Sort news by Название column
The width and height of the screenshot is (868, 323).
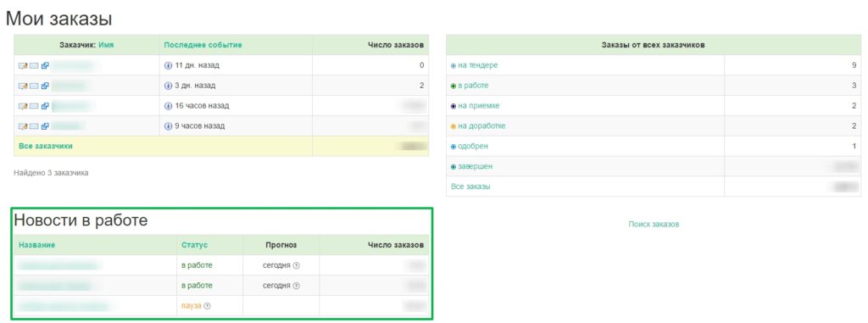[x=37, y=245]
